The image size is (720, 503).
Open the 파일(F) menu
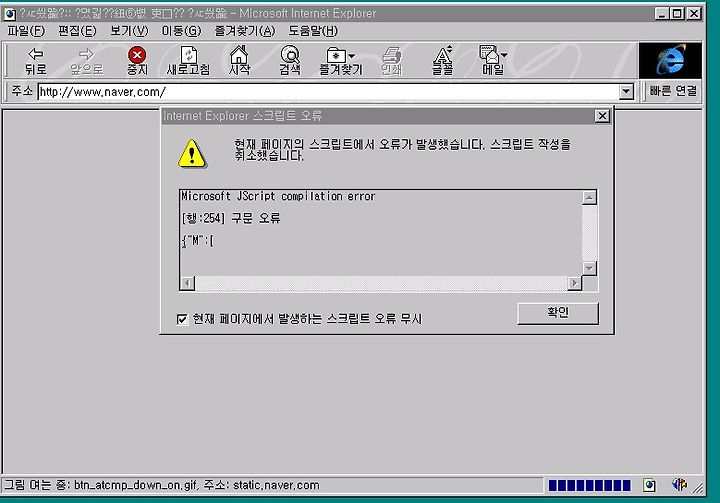point(26,31)
